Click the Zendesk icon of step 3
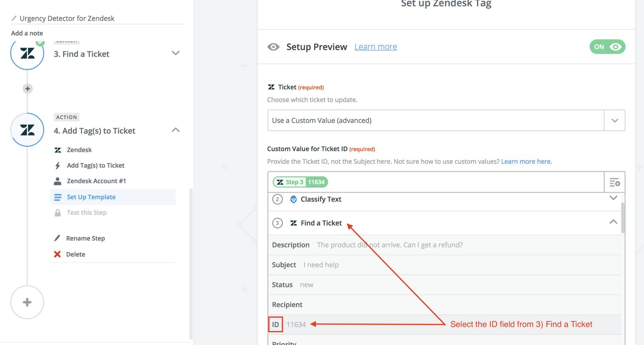The width and height of the screenshot is (644, 345). tap(27, 54)
